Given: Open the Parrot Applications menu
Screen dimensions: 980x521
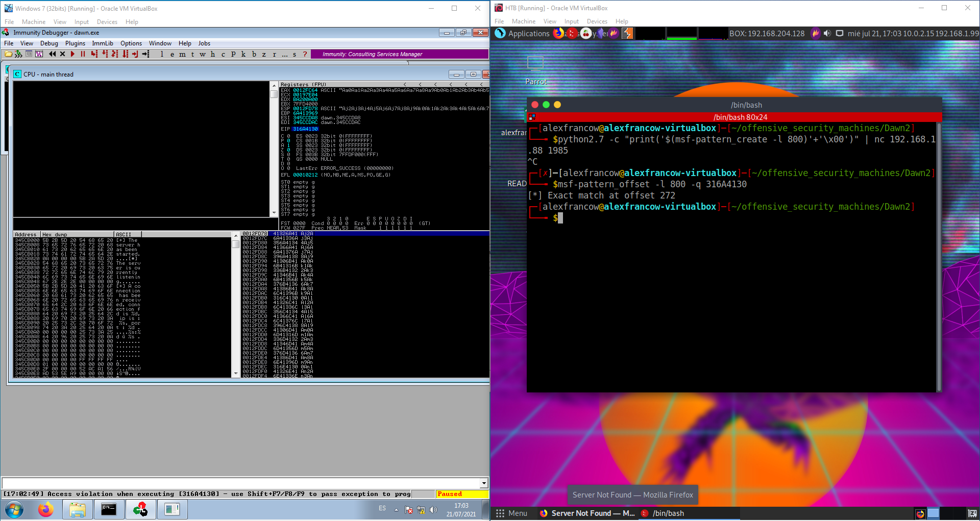Looking at the screenshot, I should point(522,33).
